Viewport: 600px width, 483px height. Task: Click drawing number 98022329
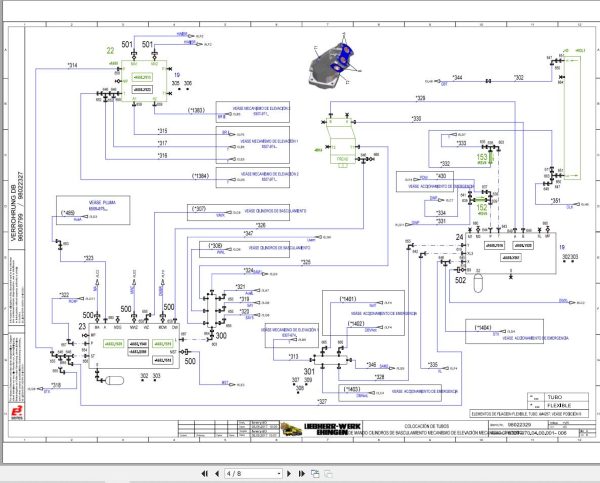click(x=519, y=425)
